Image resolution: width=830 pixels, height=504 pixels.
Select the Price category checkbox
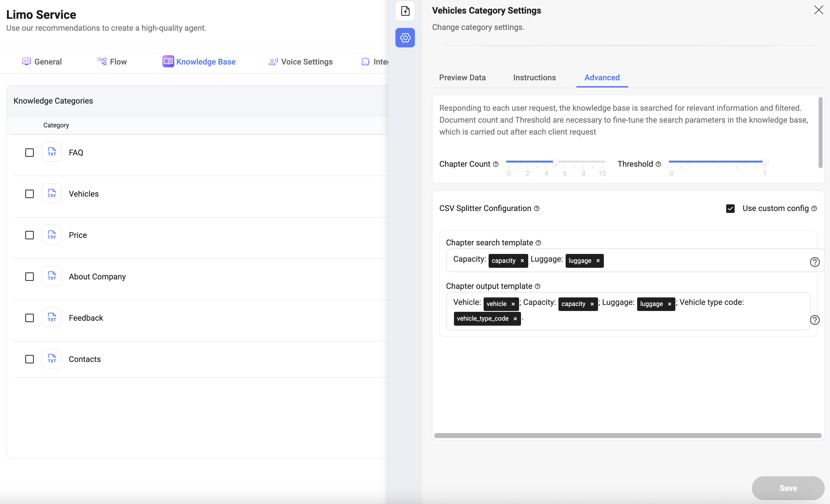(x=30, y=235)
